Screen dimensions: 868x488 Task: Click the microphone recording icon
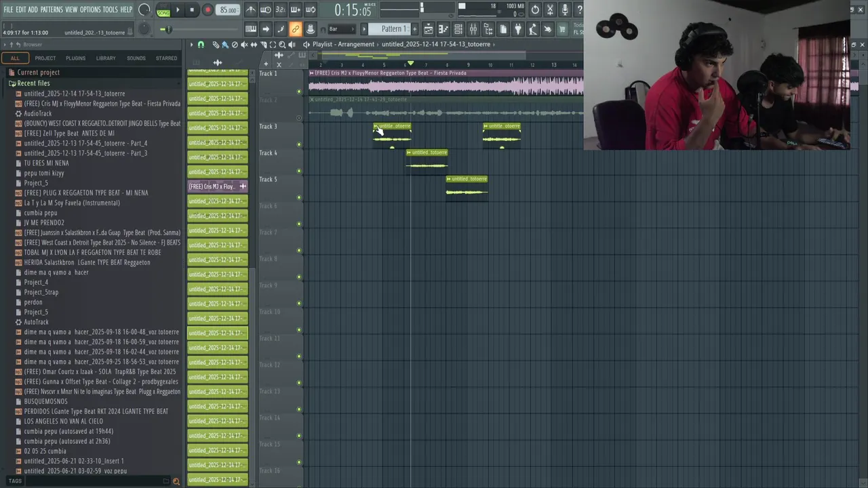[565, 9]
